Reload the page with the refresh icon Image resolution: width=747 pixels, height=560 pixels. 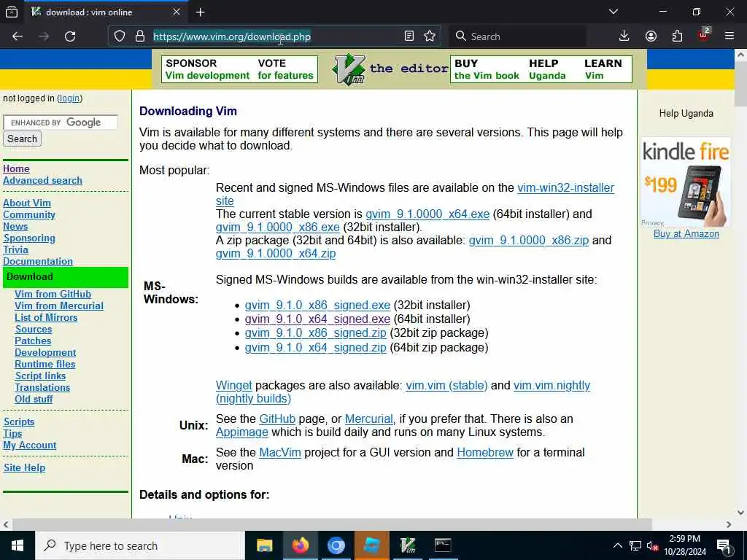pyautogui.click(x=70, y=36)
